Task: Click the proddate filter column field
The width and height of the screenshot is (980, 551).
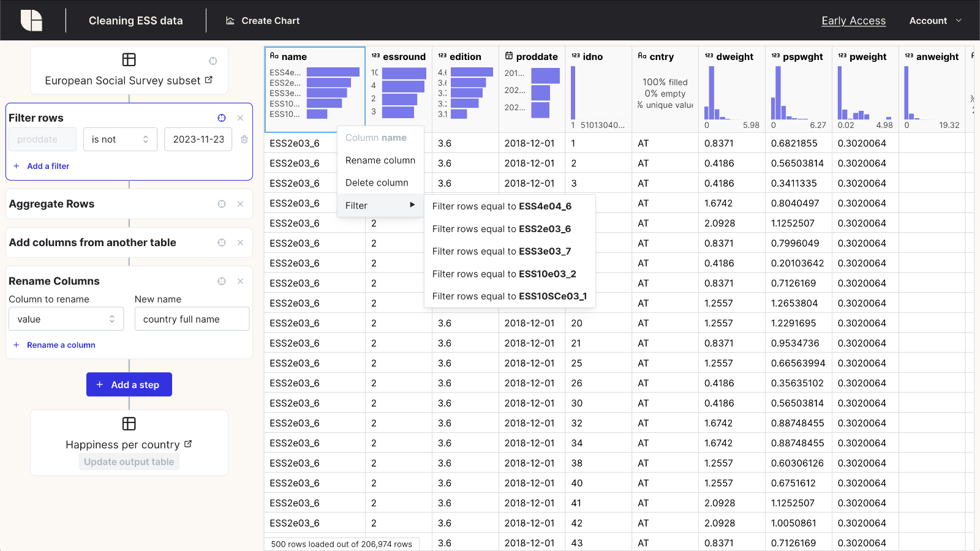Action: click(x=42, y=140)
